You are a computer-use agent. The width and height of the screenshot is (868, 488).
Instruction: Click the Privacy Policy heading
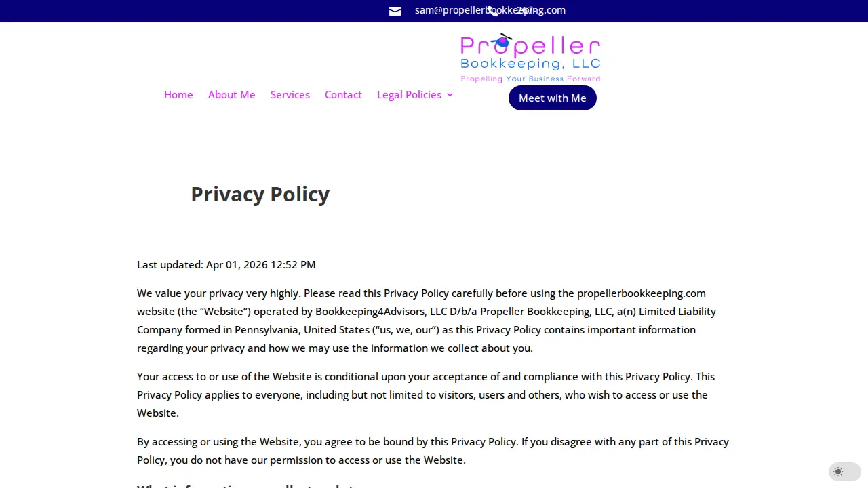point(260,194)
